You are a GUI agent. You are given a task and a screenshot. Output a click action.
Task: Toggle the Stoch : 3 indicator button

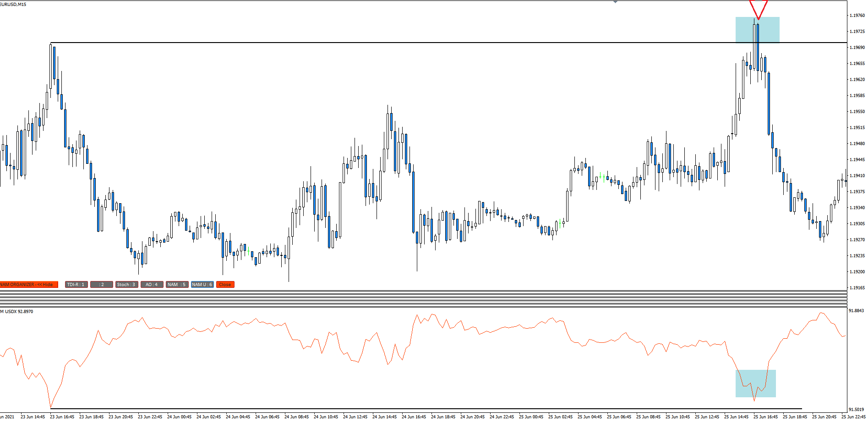pyautogui.click(x=126, y=284)
